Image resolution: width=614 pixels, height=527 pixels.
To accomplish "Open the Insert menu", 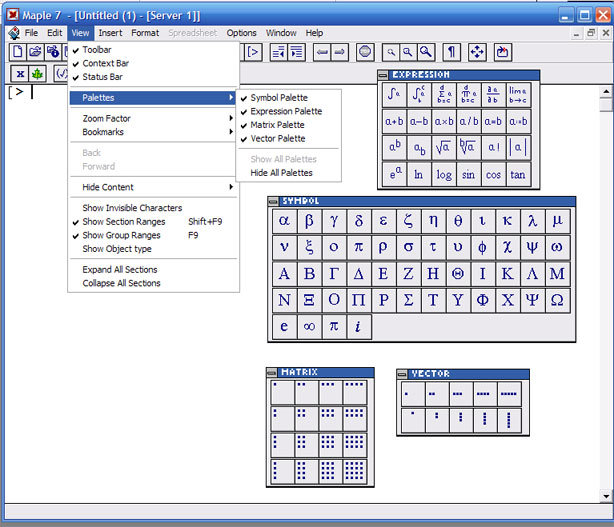I will pyautogui.click(x=110, y=33).
